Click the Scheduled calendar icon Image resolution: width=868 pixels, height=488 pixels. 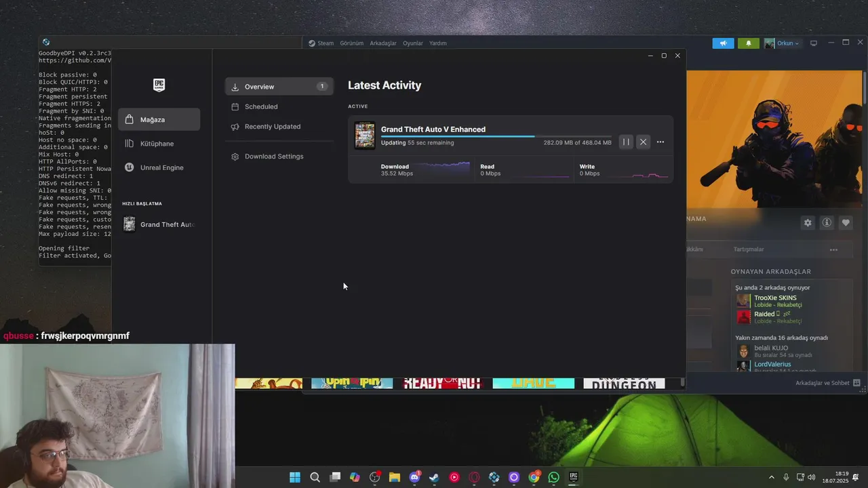(x=235, y=106)
